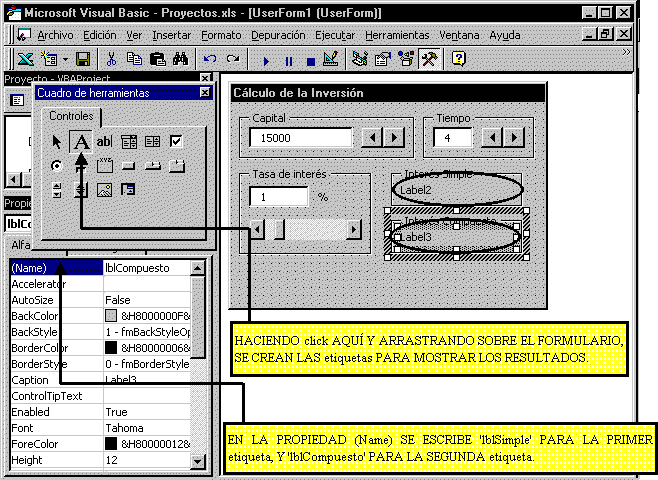
Task: Open the Herramientas menu
Action: [397, 35]
